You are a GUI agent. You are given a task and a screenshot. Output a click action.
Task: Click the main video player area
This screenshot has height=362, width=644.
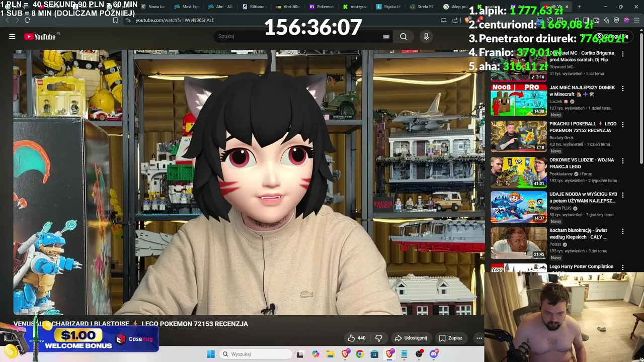click(249, 182)
